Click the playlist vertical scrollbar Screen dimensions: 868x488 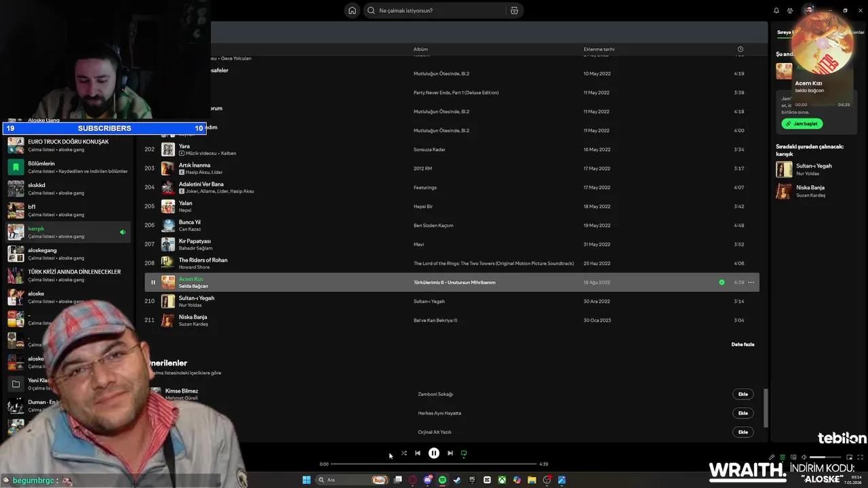(x=766, y=407)
